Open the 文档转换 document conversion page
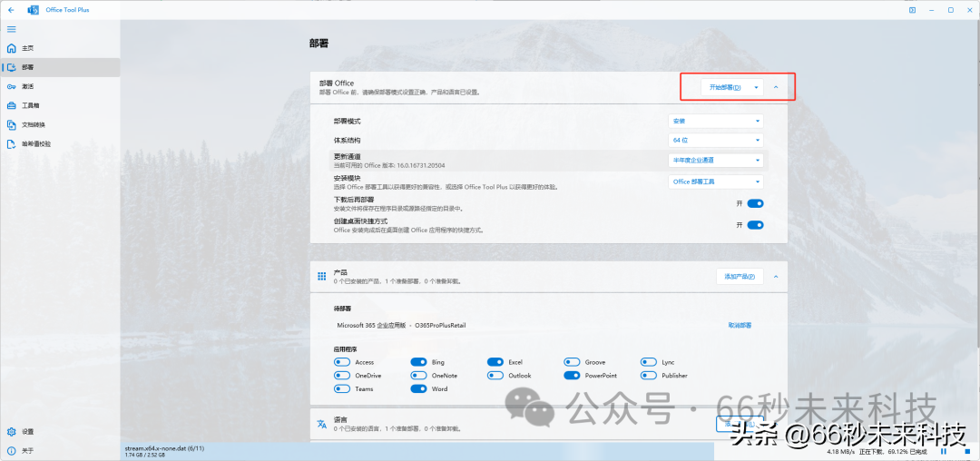Viewport: 980px width, 461px height. pyautogui.click(x=60, y=124)
